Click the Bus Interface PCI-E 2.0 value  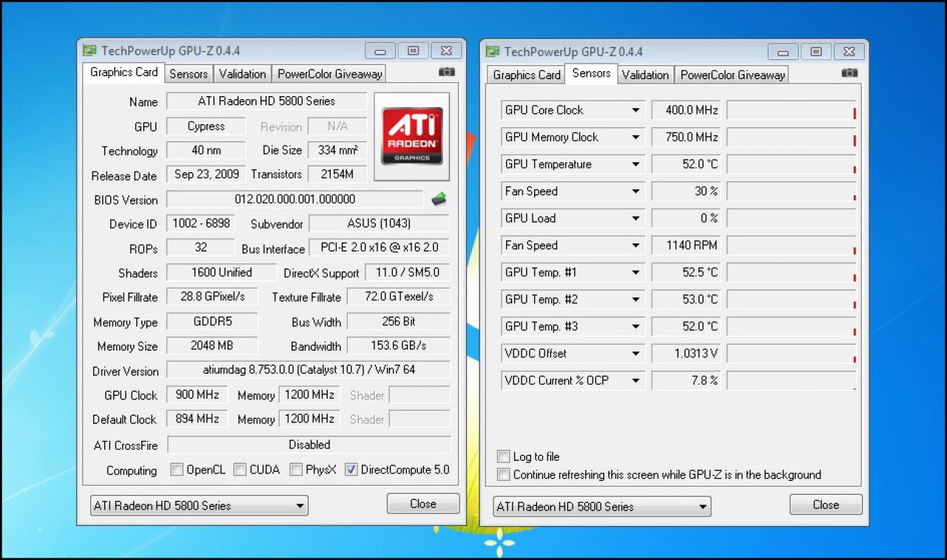pos(379,248)
